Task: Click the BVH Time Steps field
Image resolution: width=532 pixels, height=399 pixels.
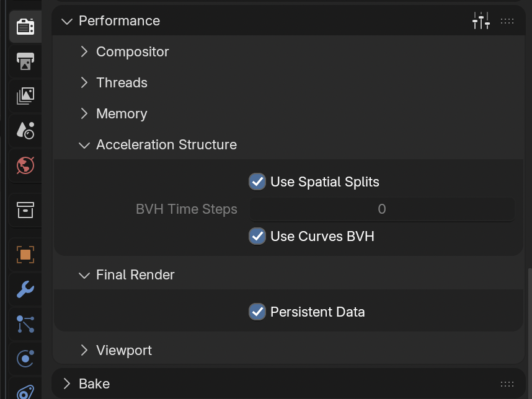Action: pos(382,209)
